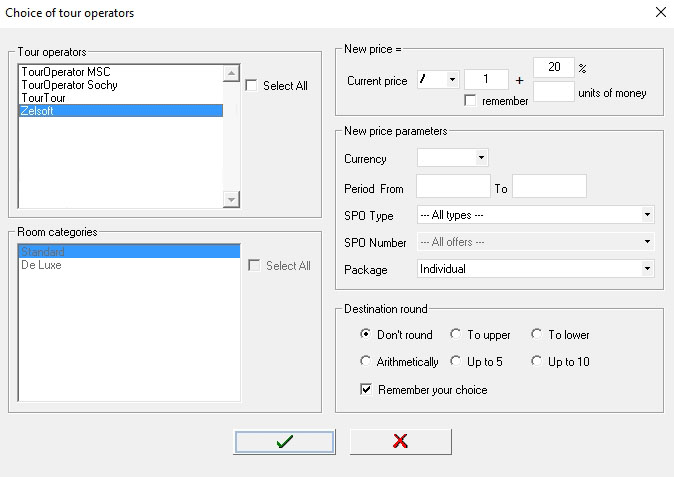Check Select All for tour operators
Screen dimensions: 674x477
click(251, 85)
